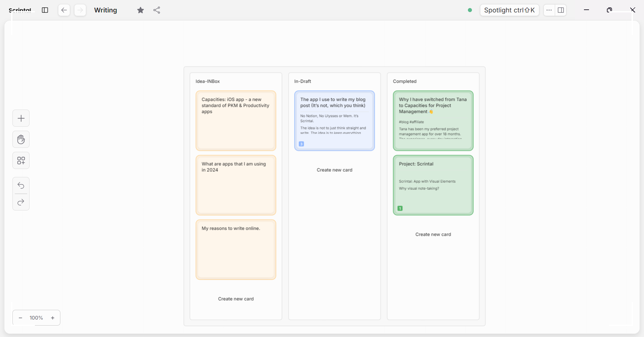Click the green 1 badge on Project: Scrintal
The height and width of the screenshot is (337, 644).
400,208
